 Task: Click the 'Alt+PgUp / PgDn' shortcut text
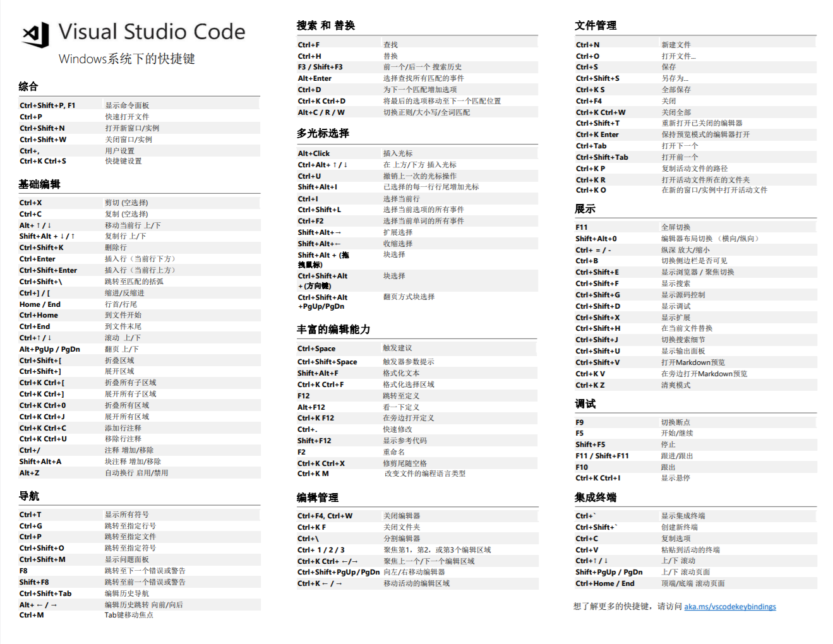[50, 349]
